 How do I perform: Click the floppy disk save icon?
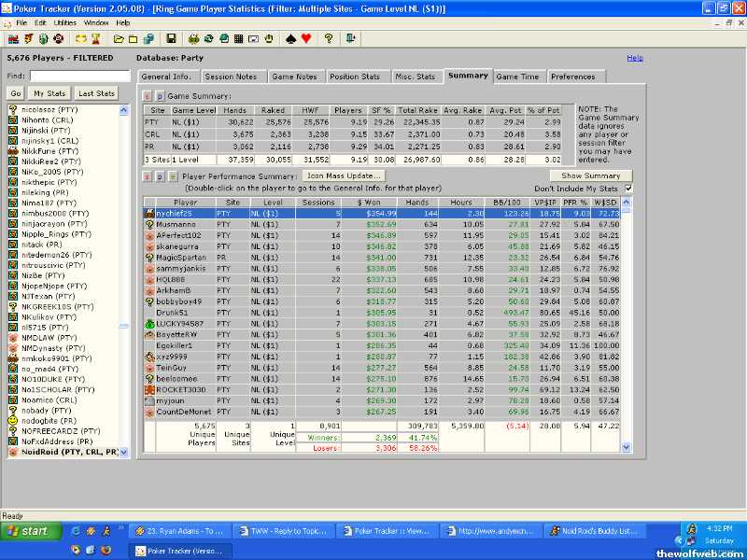(x=171, y=38)
